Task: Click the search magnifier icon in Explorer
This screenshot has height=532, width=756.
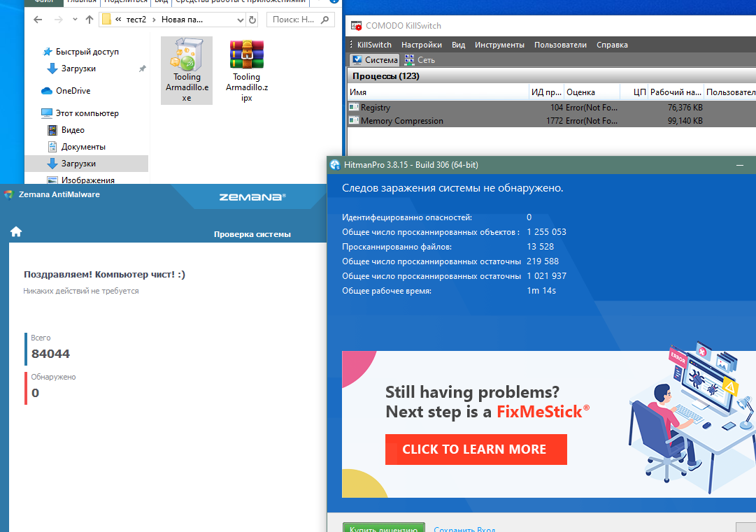Action: tap(325, 20)
